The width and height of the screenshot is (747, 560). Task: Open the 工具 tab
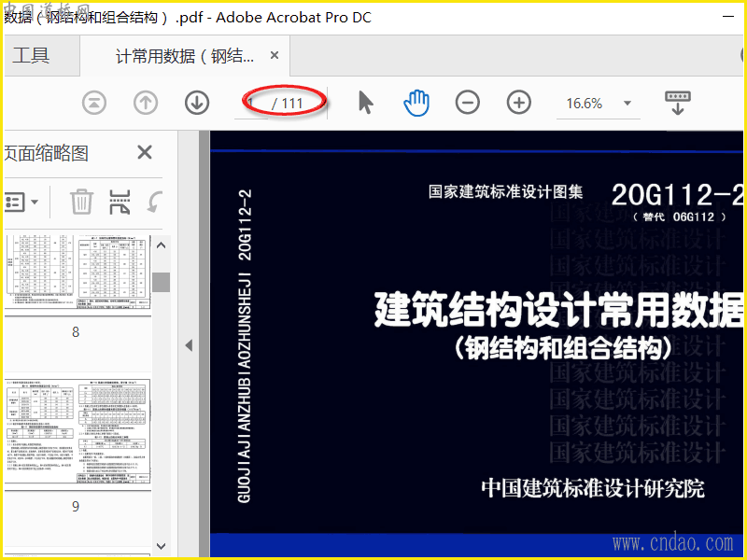[31, 55]
